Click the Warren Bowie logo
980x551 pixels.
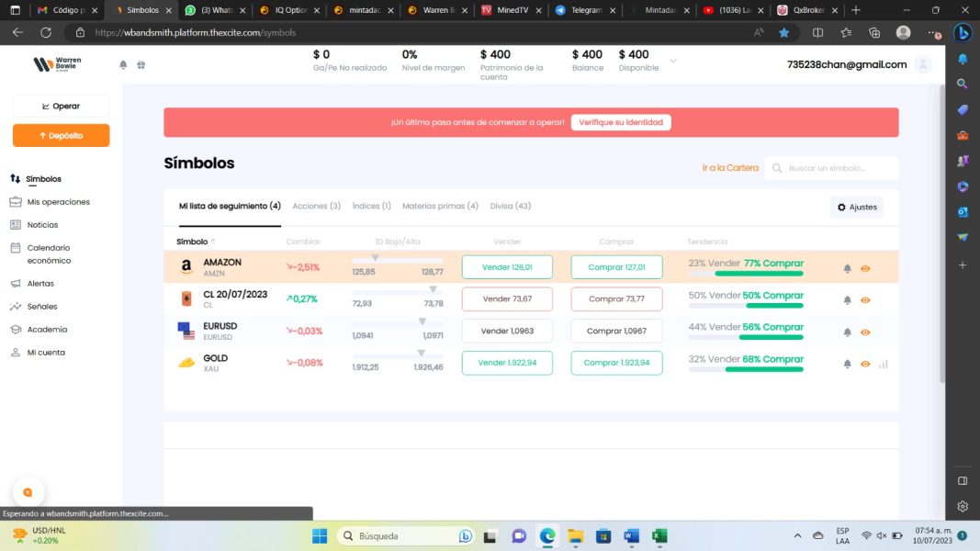58,63
